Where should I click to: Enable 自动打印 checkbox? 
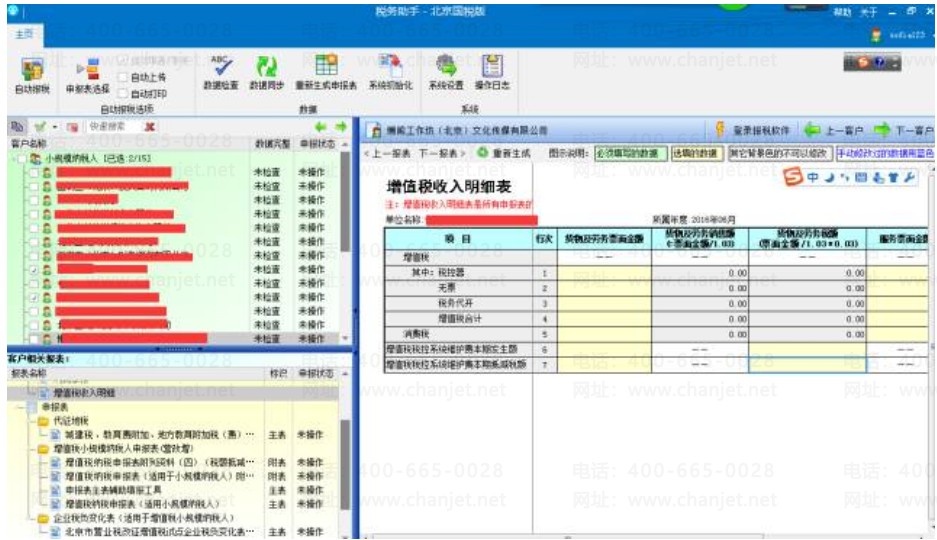(123, 93)
